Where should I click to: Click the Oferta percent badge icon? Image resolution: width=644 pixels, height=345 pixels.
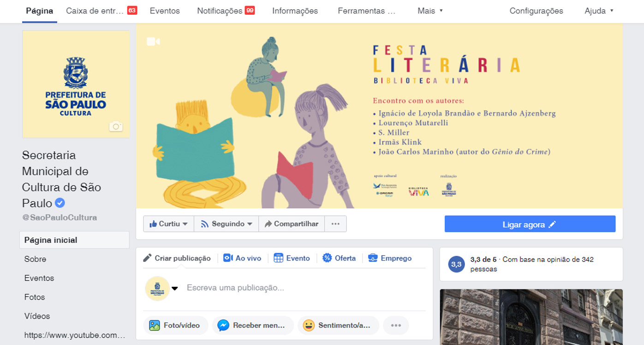pos(327,258)
